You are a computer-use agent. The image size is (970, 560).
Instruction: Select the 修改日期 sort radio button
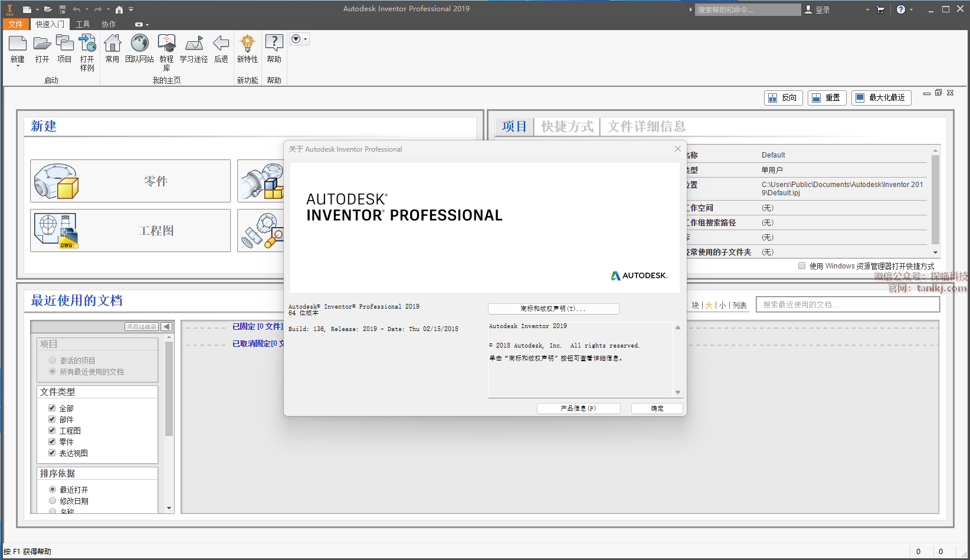click(53, 501)
